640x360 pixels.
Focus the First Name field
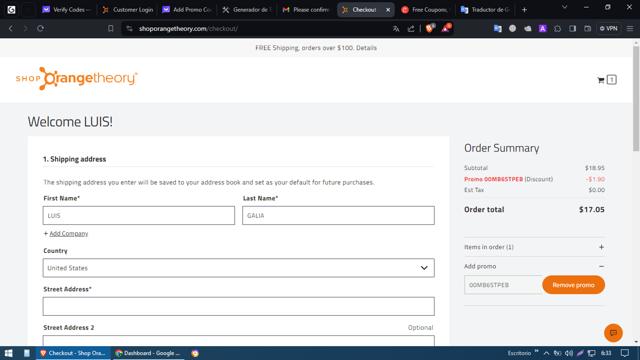coord(139,215)
